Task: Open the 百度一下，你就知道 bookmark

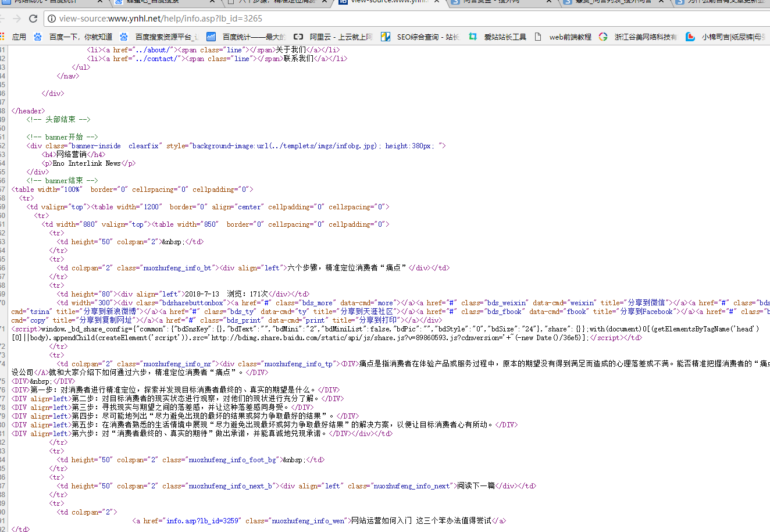Action: point(73,37)
